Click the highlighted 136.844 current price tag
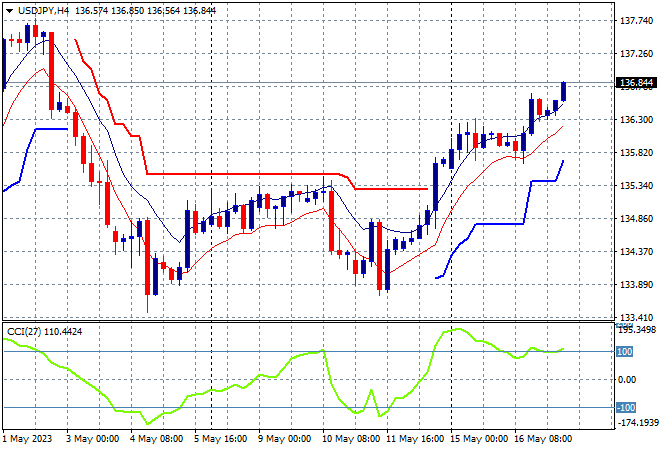 (636, 83)
